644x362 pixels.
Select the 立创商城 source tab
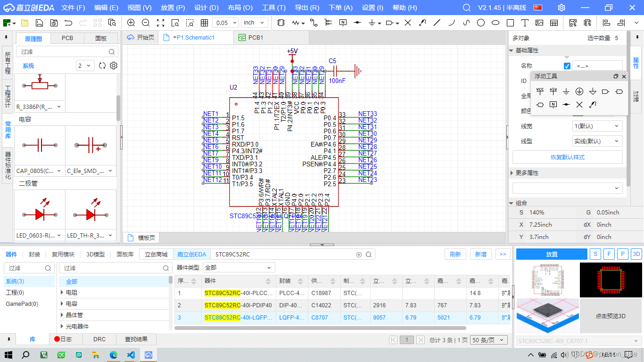click(x=156, y=254)
